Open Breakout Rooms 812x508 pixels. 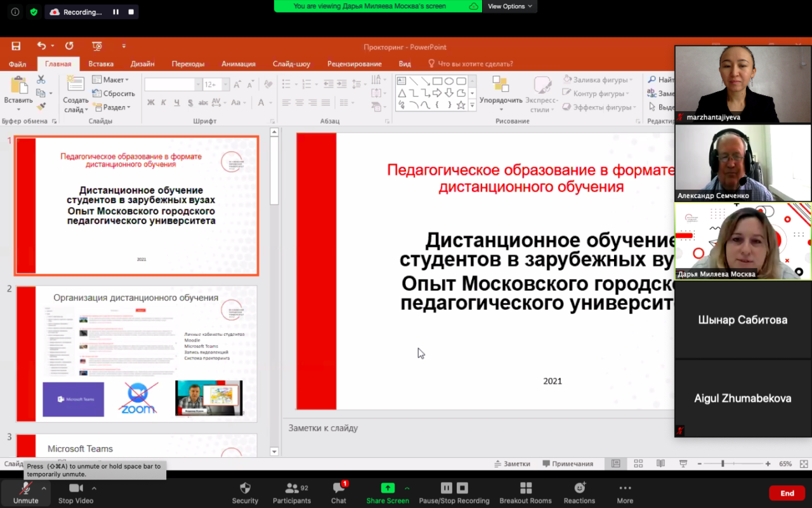click(525, 488)
